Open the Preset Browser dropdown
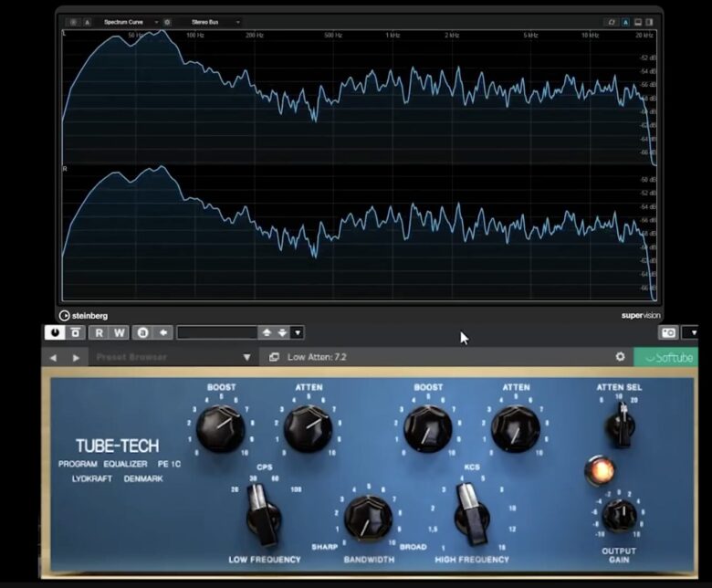Viewport: 712px width, 588px height. [175, 357]
